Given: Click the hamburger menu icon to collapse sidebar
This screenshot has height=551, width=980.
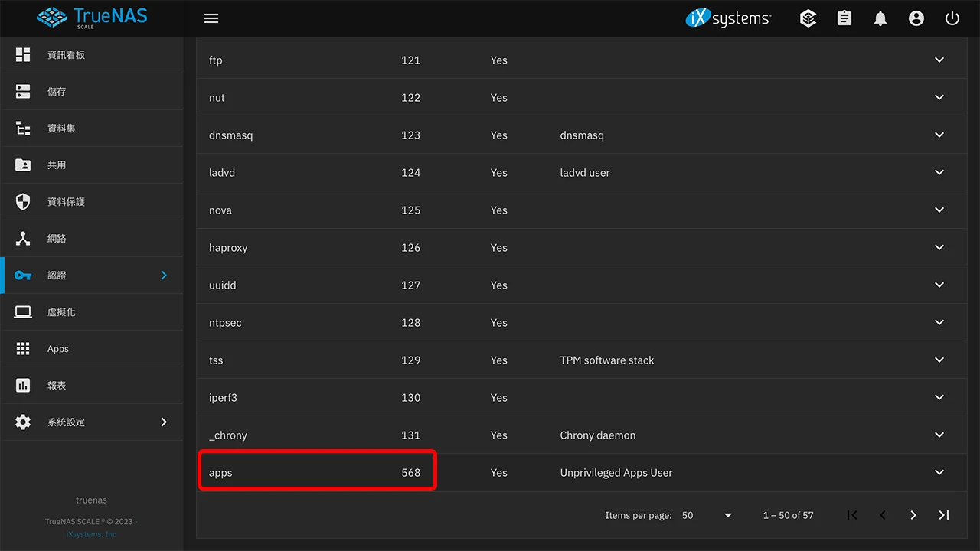Looking at the screenshot, I should (211, 18).
